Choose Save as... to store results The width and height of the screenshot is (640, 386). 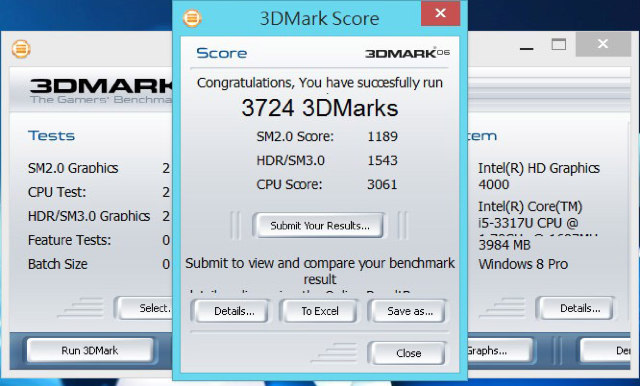coord(409,311)
